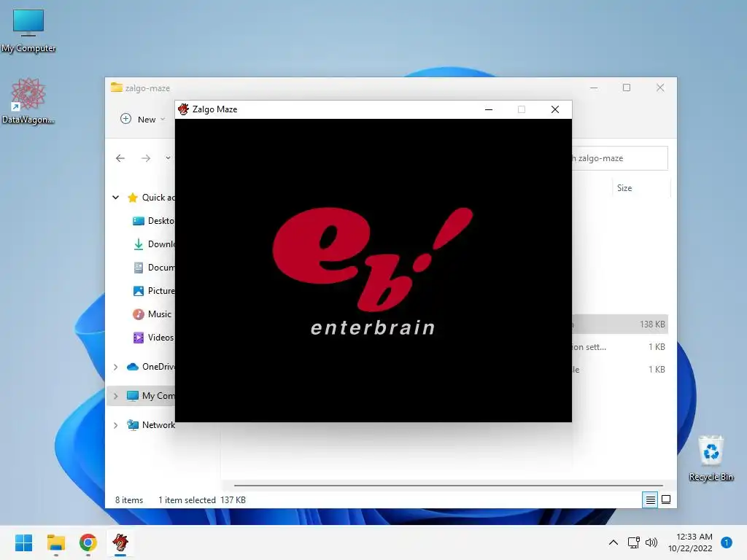
Task: Select the file row sized 138 KB
Action: point(620,324)
